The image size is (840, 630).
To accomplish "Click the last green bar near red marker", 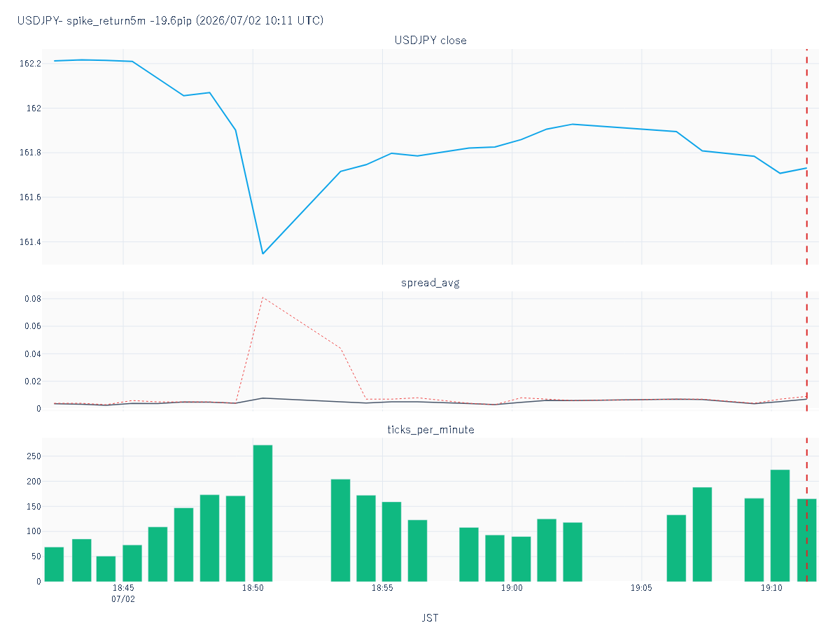I will (x=806, y=540).
